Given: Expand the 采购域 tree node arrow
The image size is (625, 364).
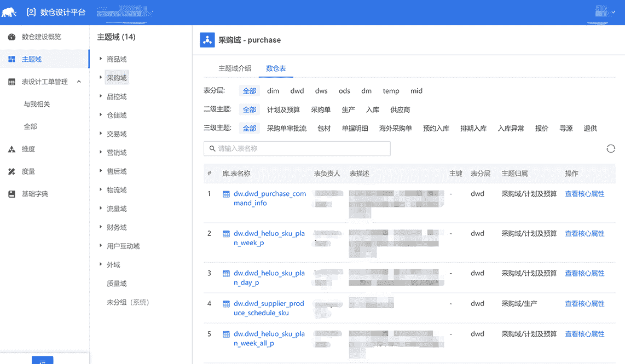Looking at the screenshot, I should point(101,77).
